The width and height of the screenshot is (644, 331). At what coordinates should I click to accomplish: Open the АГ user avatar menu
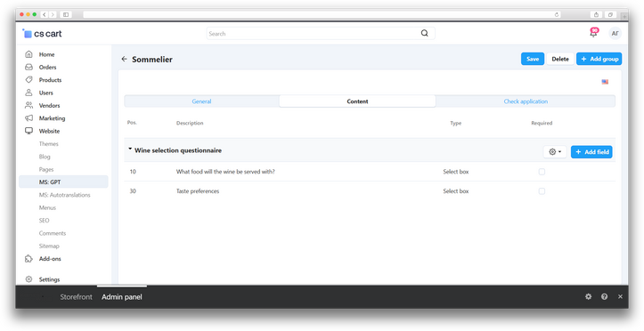(x=615, y=34)
